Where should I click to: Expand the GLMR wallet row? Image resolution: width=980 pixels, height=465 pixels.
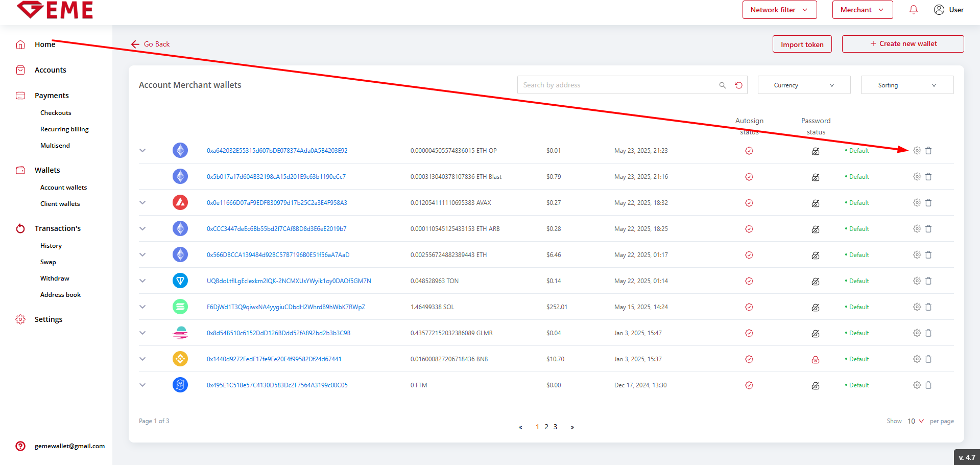[142, 333]
